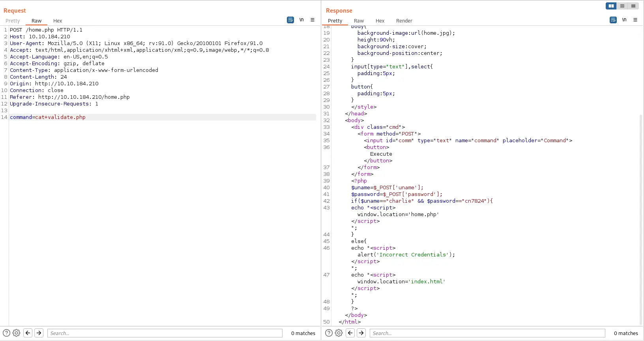
Task: Click the Content-Type header line
Action: point(84,70)
